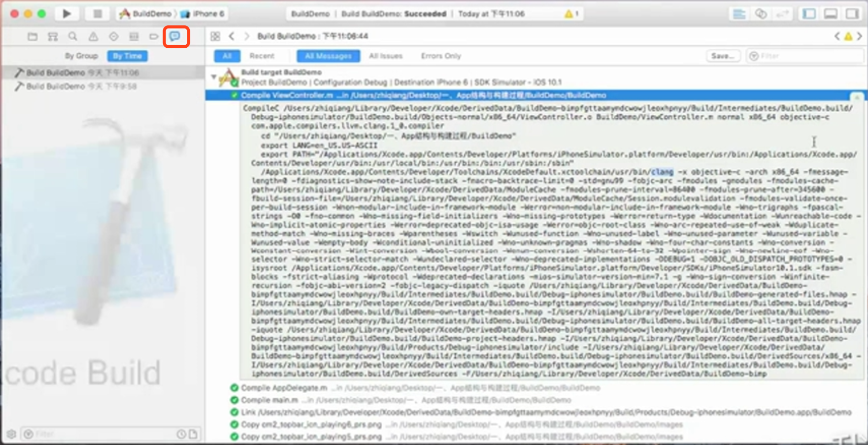The height and width of the screenshot is (445, 868).
Task: Select the Build BuildDemo 11:06 report
Action: point(103,73)
